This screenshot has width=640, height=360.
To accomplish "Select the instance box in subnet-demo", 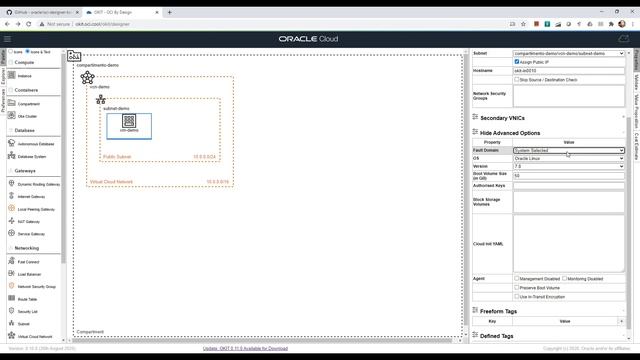I will tap(129, 126).
